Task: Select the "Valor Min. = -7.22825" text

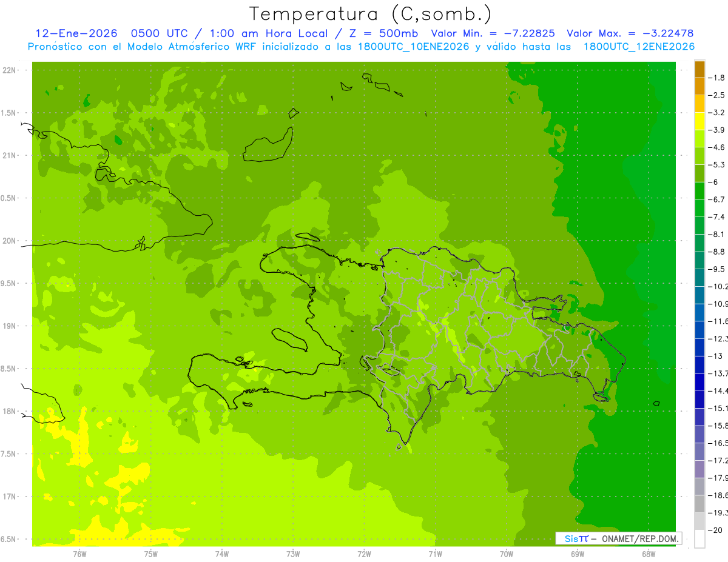Action: pyautogui.click(x=493, y=33)
